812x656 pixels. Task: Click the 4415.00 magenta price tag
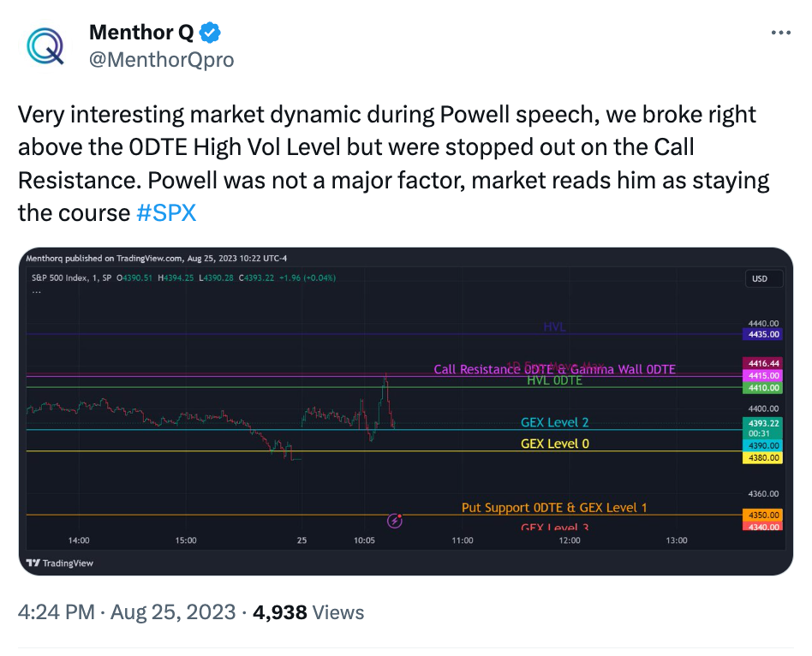(763, 375)
